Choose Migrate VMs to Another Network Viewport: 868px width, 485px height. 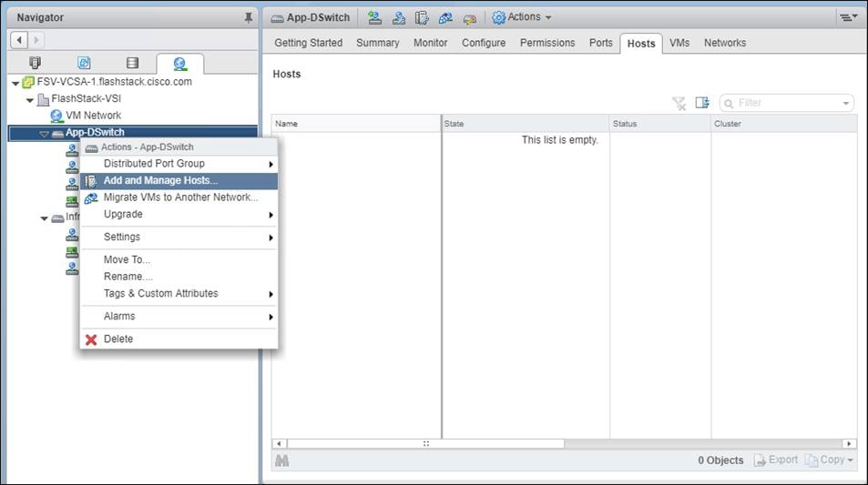179,197
